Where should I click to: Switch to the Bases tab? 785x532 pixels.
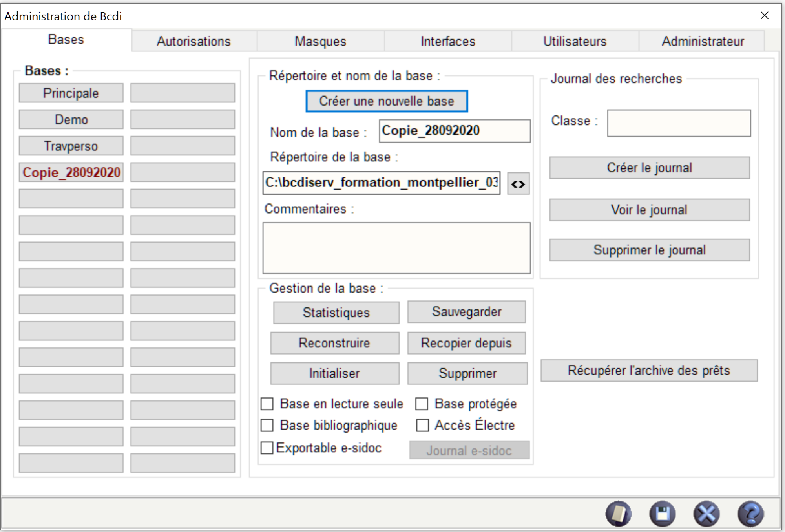(66, 40)
